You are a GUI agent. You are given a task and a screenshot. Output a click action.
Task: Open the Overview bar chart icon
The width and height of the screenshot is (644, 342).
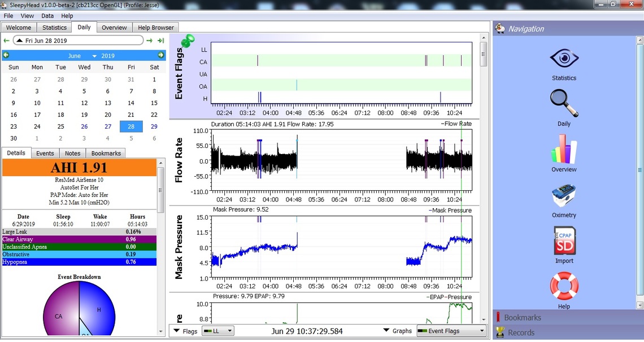click(564, 149)
